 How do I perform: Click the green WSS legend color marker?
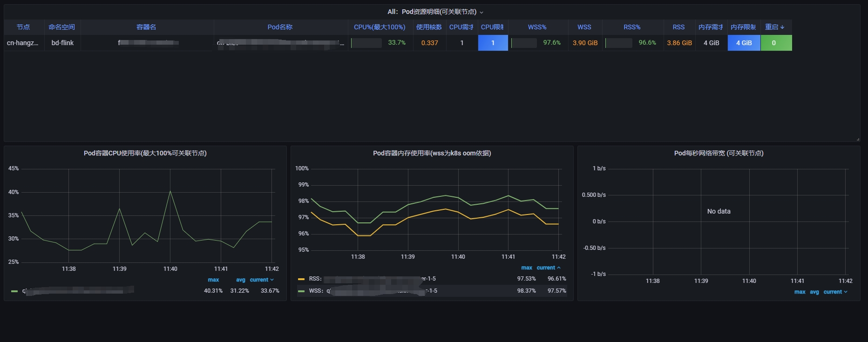click(301, 291)
